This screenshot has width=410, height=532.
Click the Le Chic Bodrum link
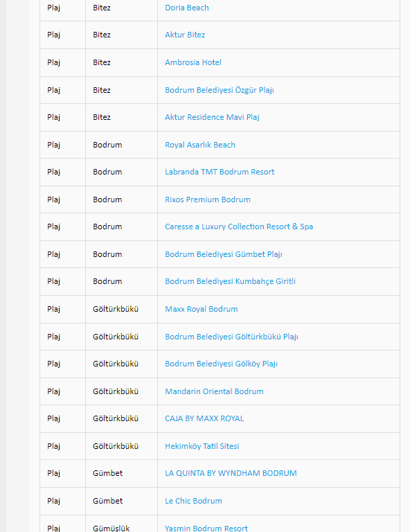click(193, 501)
